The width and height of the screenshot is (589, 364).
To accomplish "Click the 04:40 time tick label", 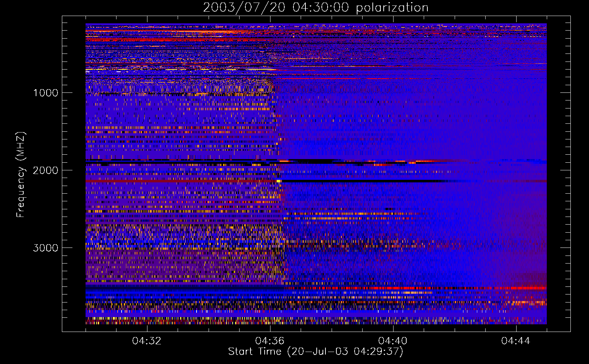I will point(393,341).
